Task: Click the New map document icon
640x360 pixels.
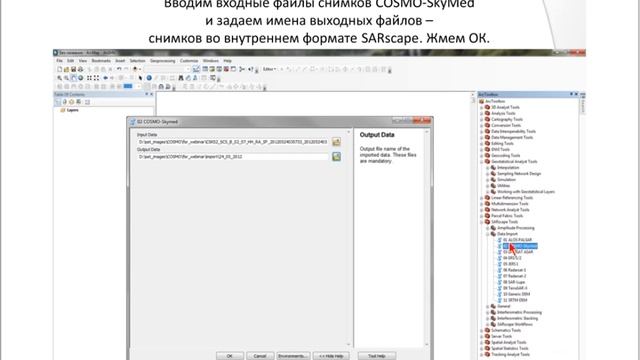Action: coord(60,69)
